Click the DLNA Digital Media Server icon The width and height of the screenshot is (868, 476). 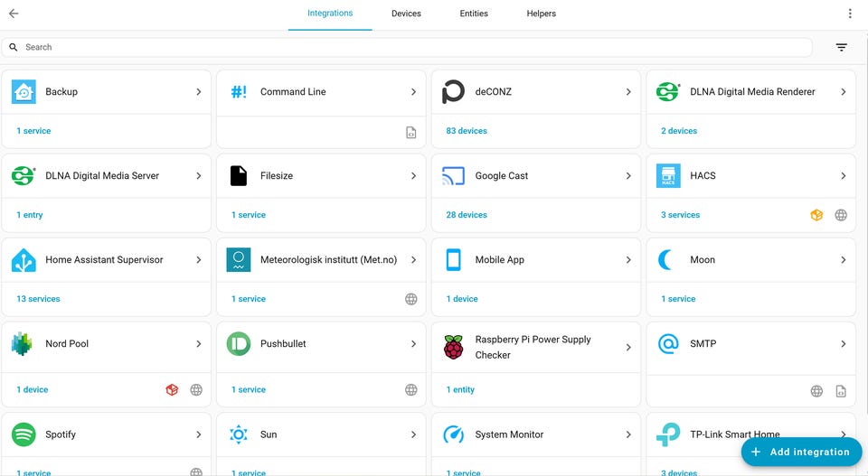point(24,176)
